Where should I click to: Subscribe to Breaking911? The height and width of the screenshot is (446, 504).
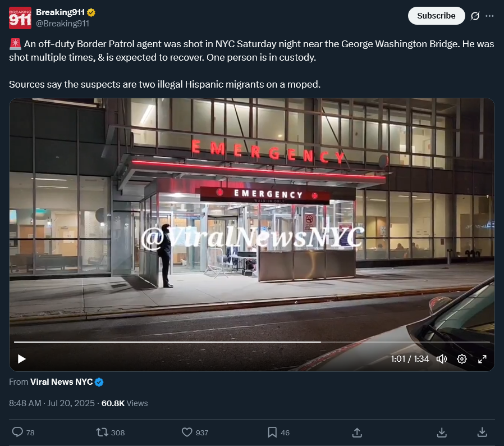tap(436, 16)
